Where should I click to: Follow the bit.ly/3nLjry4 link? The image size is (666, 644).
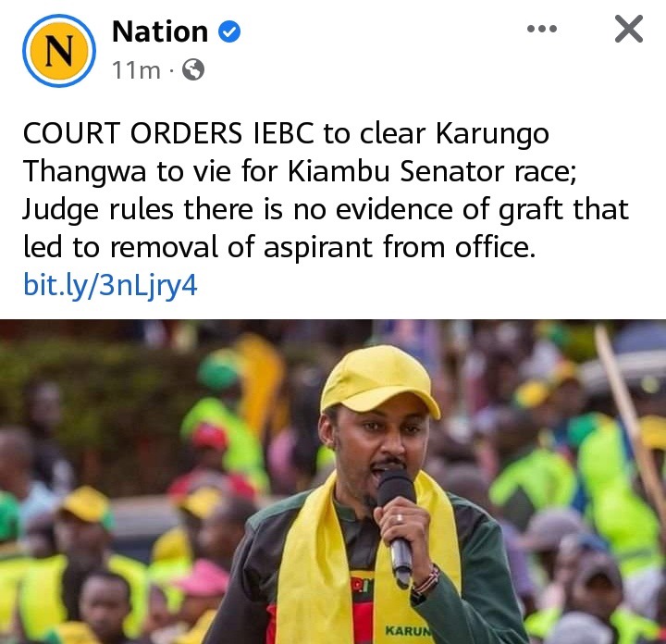[110, 285]
